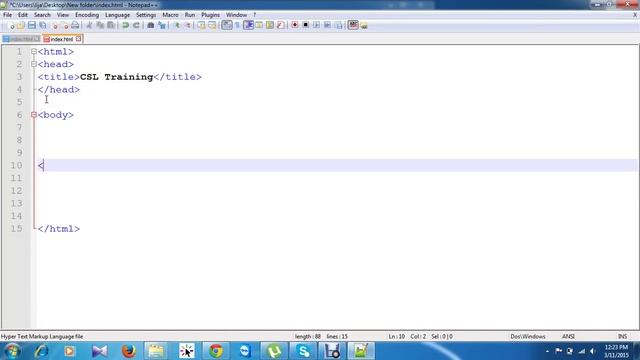The width and height of the screenshot is (640, 360).
Task: Click the </html> closing tag on line 15
Action: pos(59,229)
